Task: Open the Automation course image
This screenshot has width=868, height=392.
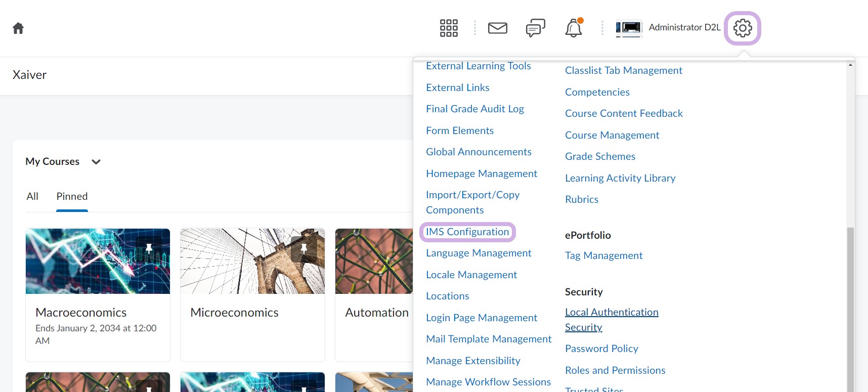Action: pyautogui.click(x=374, y=261)
